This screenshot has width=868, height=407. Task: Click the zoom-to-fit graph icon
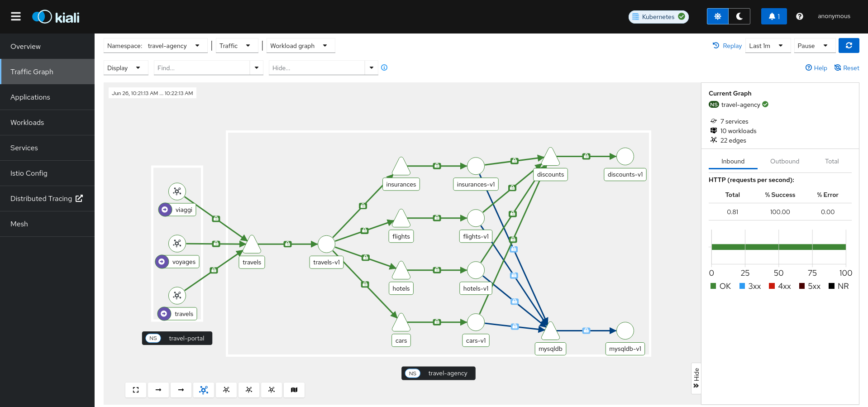[136, 390]
